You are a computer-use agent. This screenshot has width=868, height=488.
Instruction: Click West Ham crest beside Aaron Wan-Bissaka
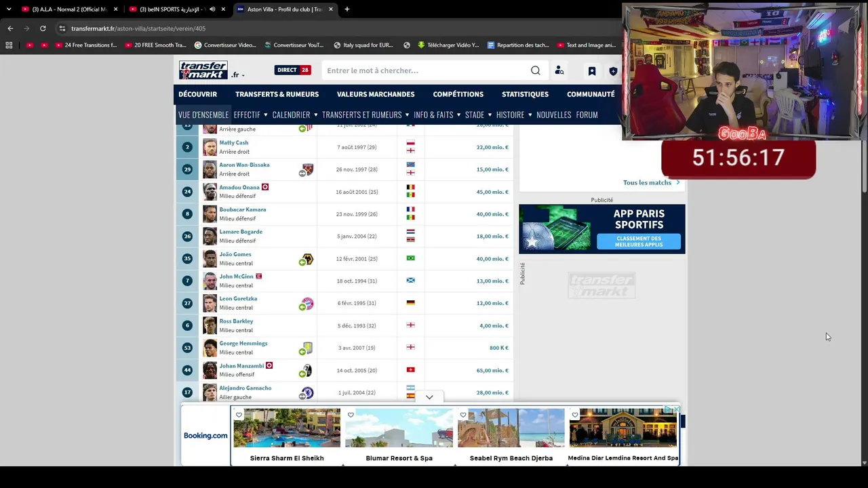click(x=307, y=169)
